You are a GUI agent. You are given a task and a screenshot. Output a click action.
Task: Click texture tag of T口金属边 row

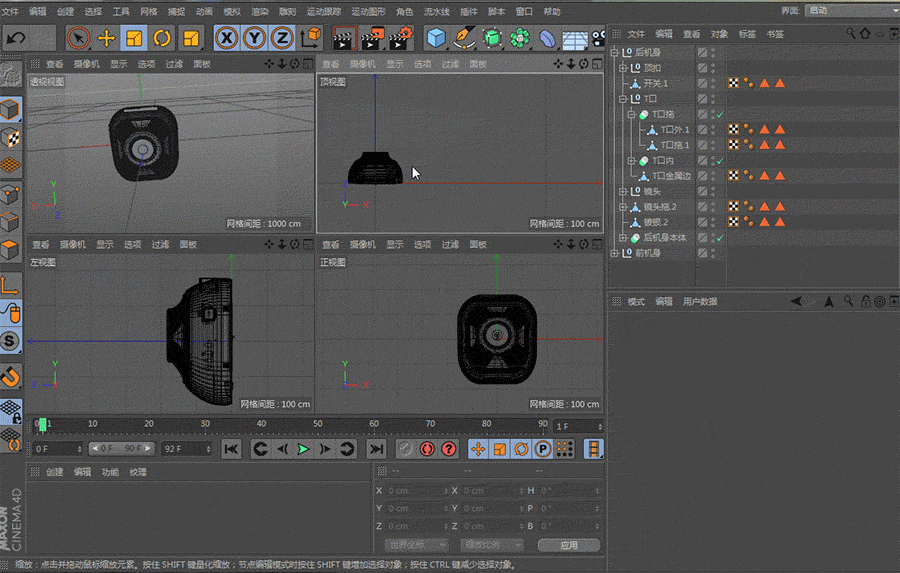734,176
